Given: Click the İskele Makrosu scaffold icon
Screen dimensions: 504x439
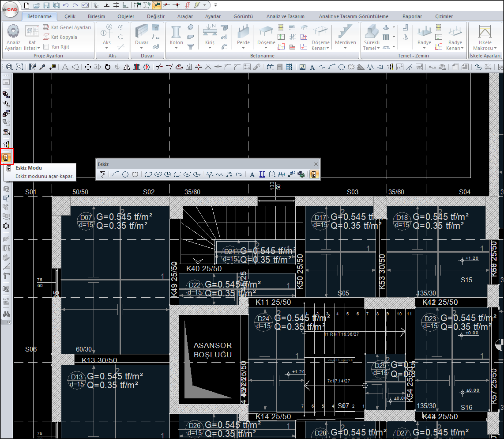Looking at the screenshot, I should click(485, 32).
